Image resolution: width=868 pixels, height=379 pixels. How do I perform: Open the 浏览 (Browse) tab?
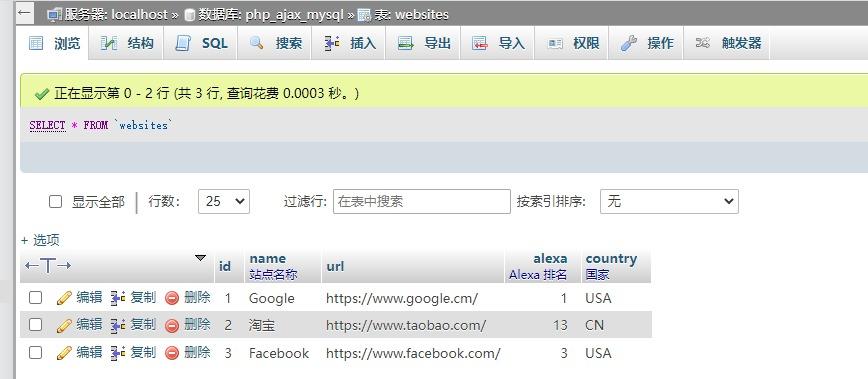point(54,43)
